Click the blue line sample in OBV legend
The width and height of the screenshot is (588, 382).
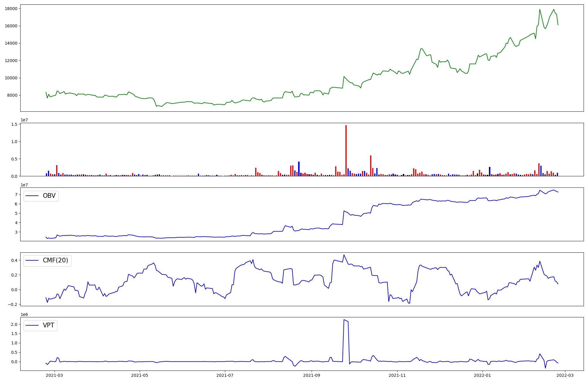point(32,196)
